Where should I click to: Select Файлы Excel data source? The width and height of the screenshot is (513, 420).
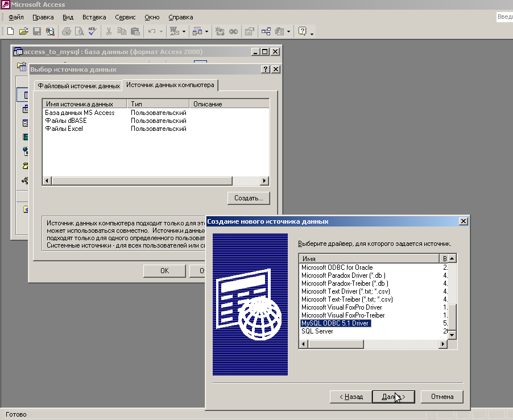tap(64, 129)
